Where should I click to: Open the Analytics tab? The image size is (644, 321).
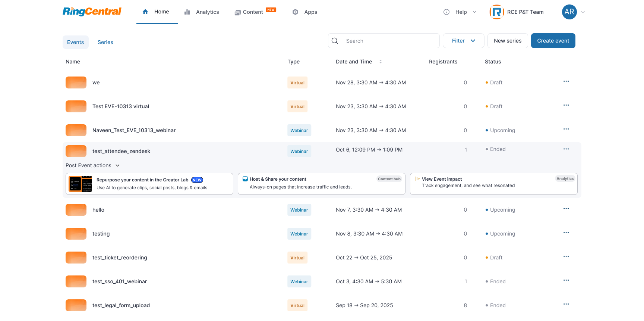pos(202,12)
